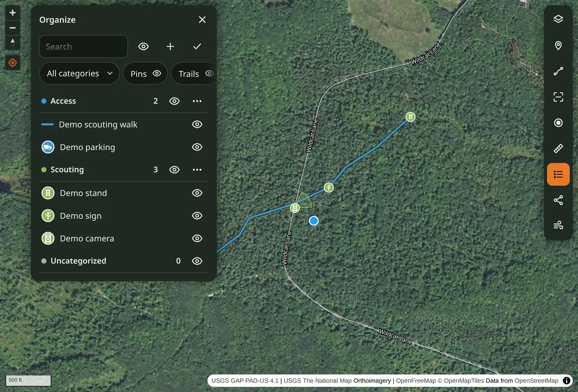Open Access category more options
578x392 pixels.
click(197, 101)
